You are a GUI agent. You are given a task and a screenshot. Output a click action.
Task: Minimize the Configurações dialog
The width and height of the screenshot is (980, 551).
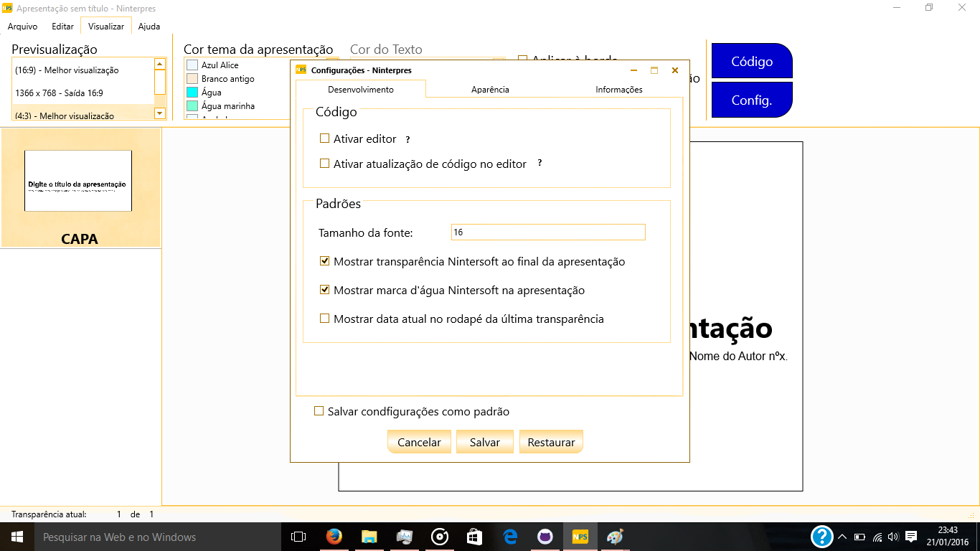click(633, 70)
